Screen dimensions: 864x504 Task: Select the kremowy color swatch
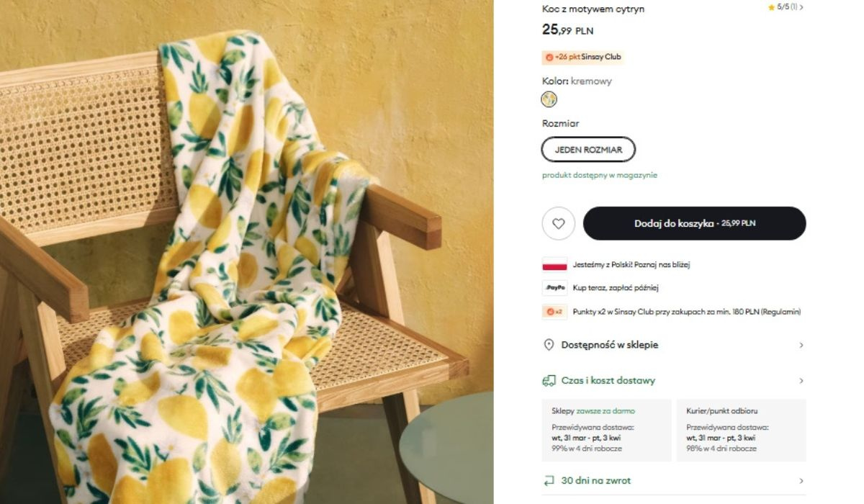pyautogui.click(x=549, y=99)
